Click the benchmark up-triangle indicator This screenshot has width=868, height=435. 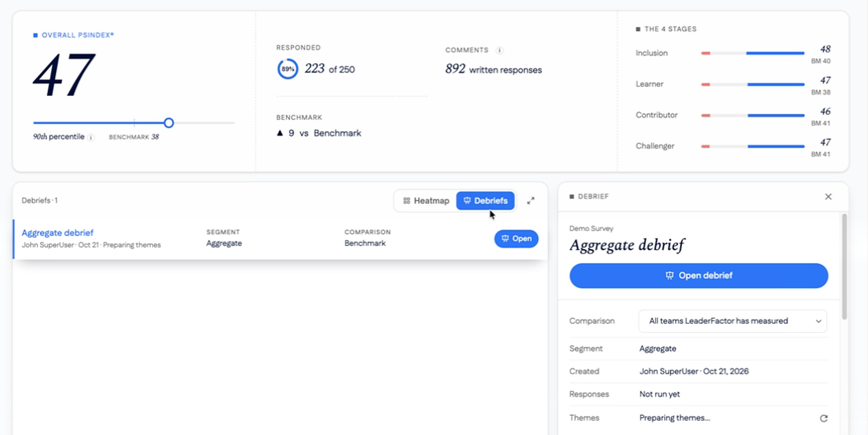[280, 133]
